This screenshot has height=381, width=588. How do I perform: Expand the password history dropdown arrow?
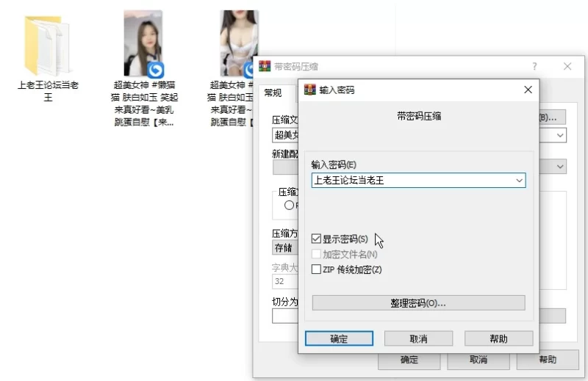coord(519,181)
